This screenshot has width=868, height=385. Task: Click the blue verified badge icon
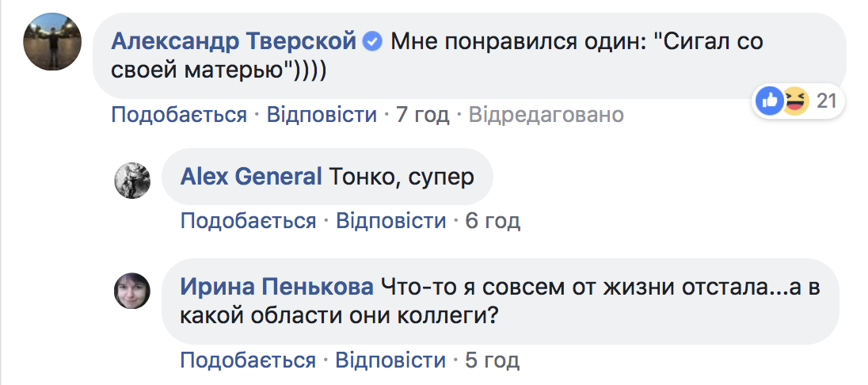372,41
